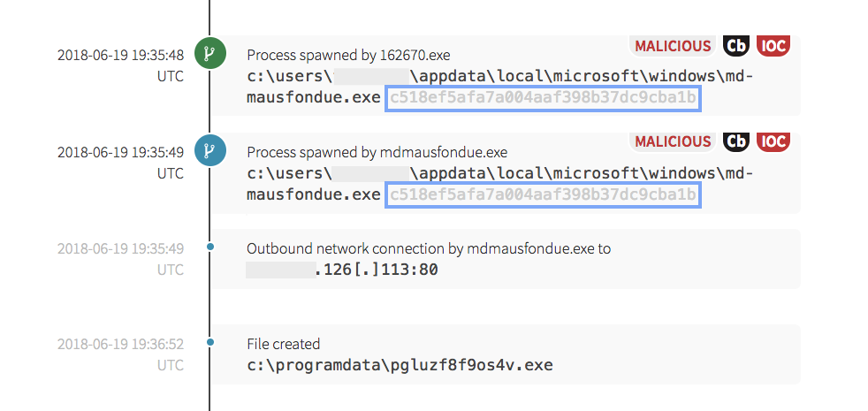
Task: Click MALICIOUS tag on mdmausfondue.exe spawn event
Action: click(x=673, y=141)
